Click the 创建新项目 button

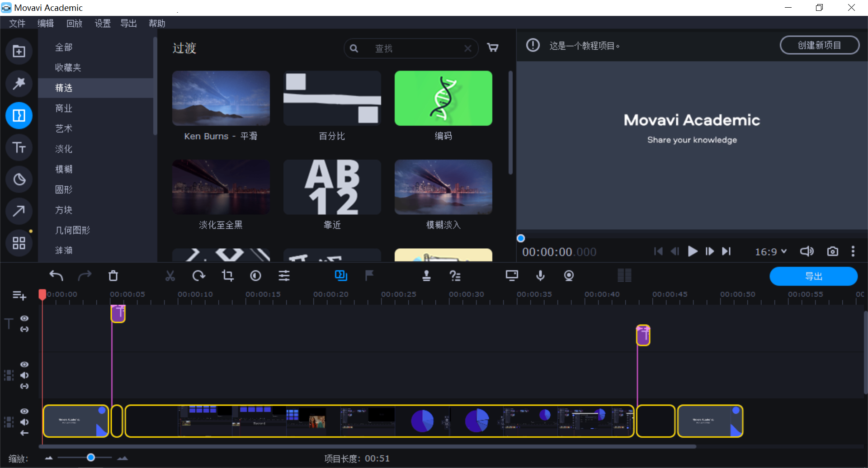click(819, 45)
